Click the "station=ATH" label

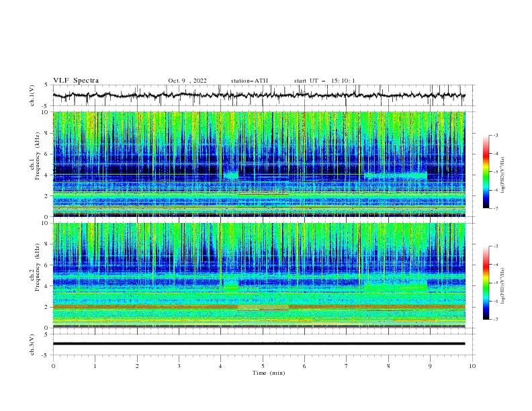point(249,81)
